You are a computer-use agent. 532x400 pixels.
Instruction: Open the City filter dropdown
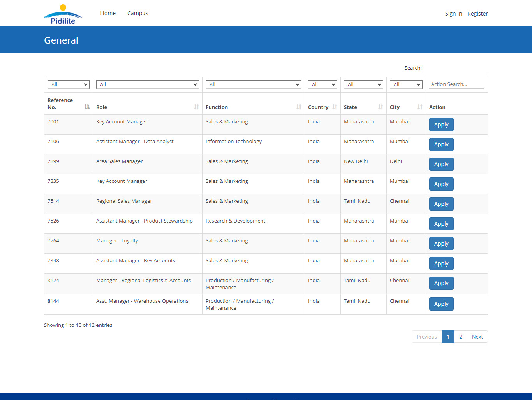[x=406, y=84]
